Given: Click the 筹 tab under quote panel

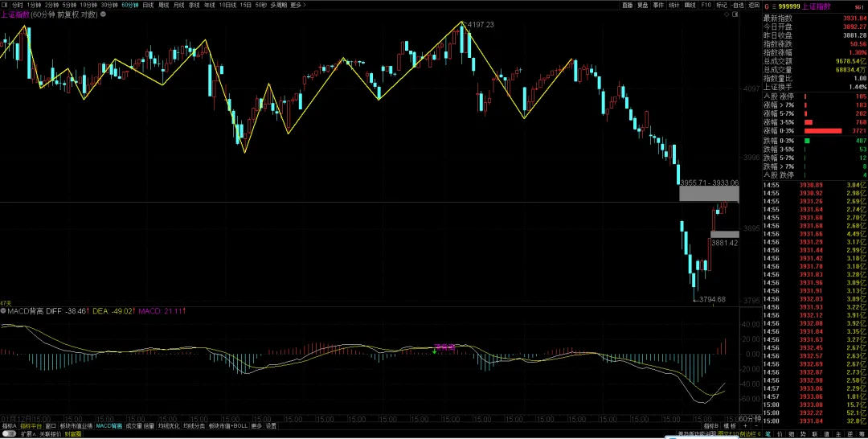Looking at the screenshot, I should coord(860,434).
